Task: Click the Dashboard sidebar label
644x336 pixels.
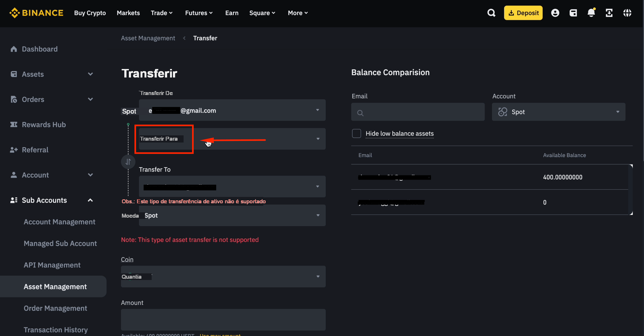Action: [40, 49]
